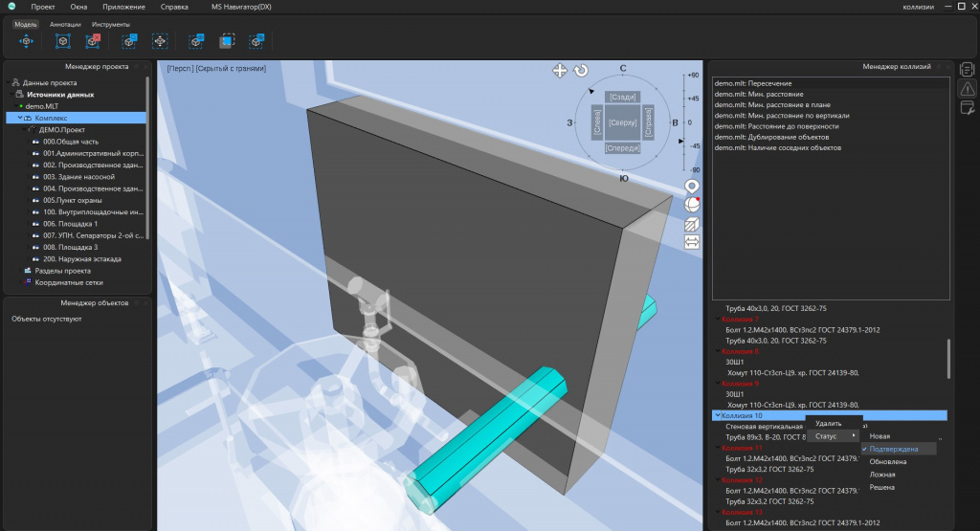Image resolution: width=980 pixels, height=531 pixels.
Task: Select 005.Пункт охраны tree item
Action: (73, 200)
